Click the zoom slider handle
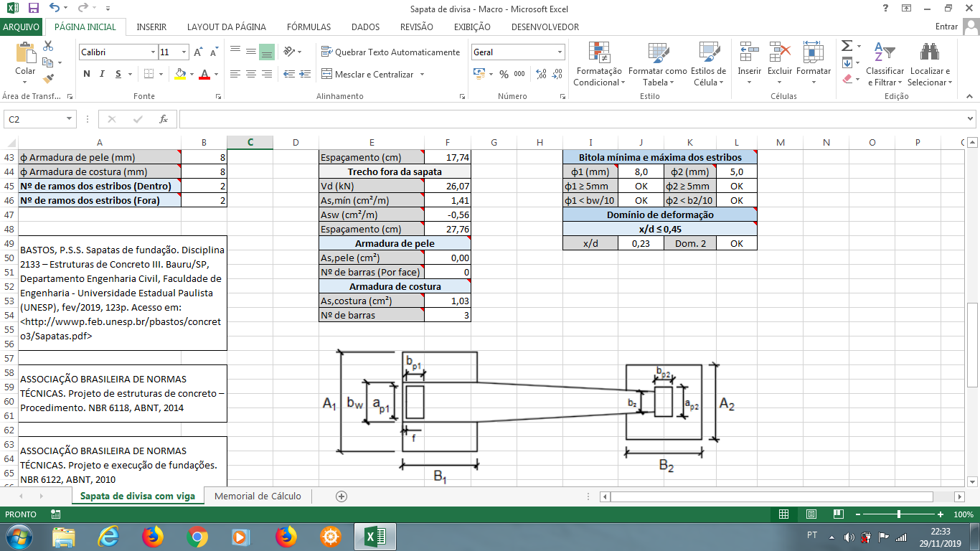980x551 pixels. [899, 514]
